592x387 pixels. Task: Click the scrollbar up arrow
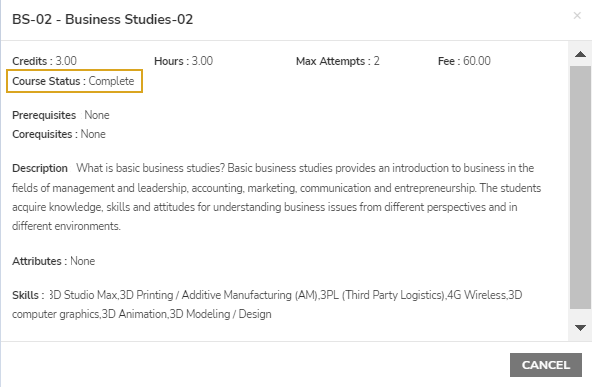[x=580, y=54]
